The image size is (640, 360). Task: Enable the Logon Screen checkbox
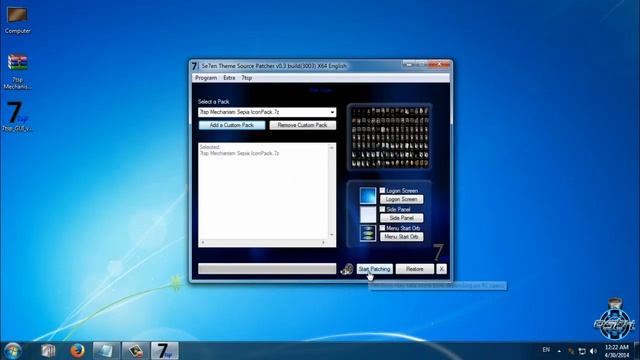(382, 191)
